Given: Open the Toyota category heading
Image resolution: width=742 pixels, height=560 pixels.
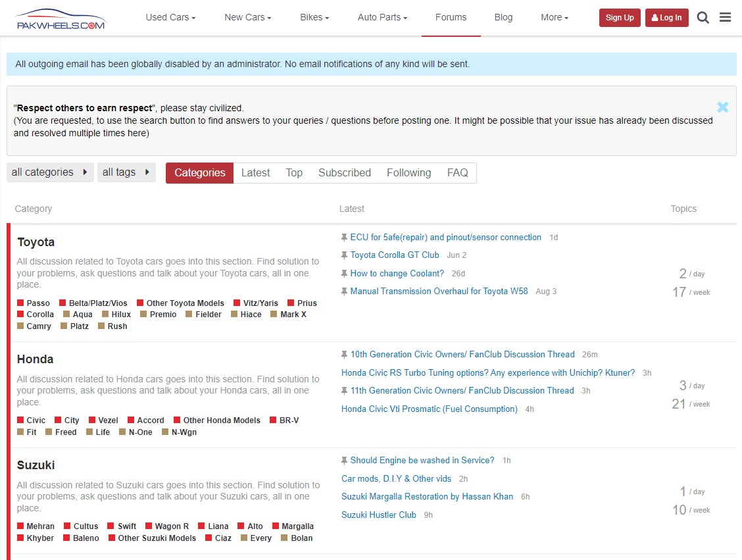Looking at the screenshot, I should coord(36,242).
